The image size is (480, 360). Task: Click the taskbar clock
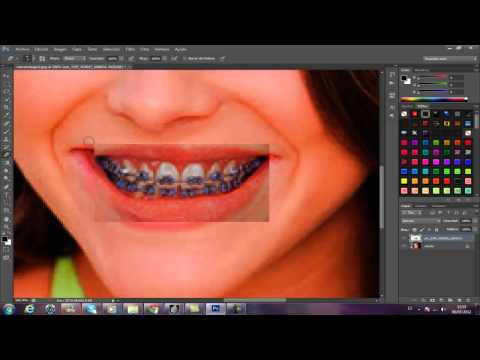pos(461,309)
